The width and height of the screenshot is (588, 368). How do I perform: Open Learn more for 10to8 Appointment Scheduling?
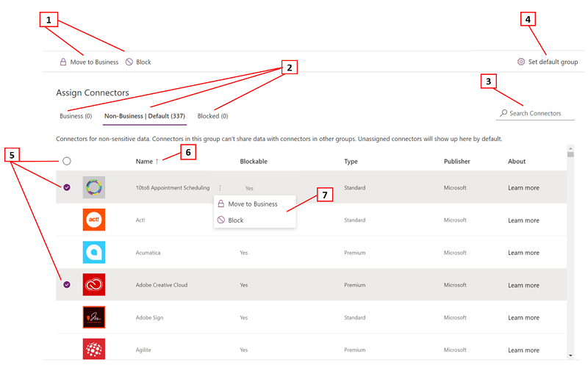pyautogui.click(x=523, y=188)
